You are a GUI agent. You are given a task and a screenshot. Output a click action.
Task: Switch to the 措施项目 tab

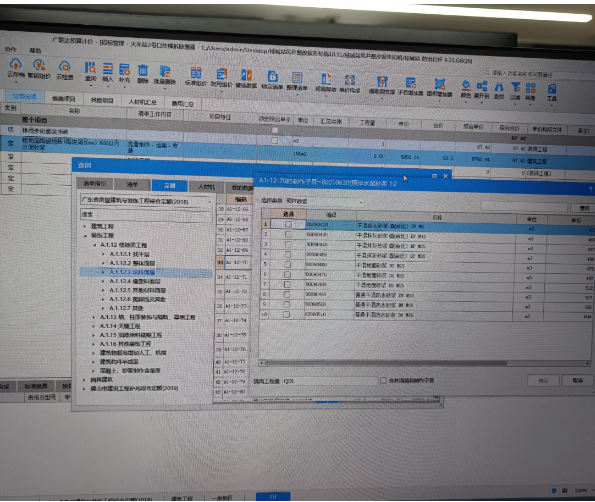(64, 98)
